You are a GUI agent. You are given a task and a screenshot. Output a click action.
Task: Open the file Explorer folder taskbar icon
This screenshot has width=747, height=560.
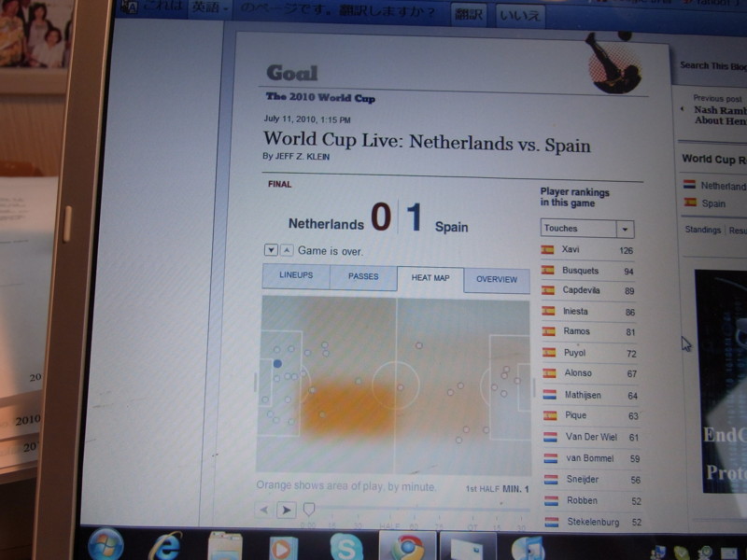click(x=225, y=547)
